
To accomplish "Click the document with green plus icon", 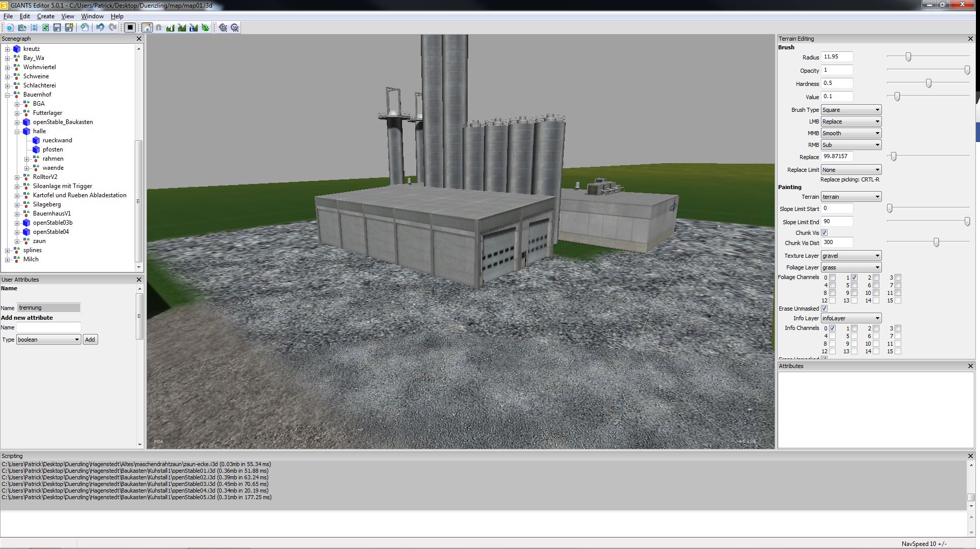I will tap(84, 27).
